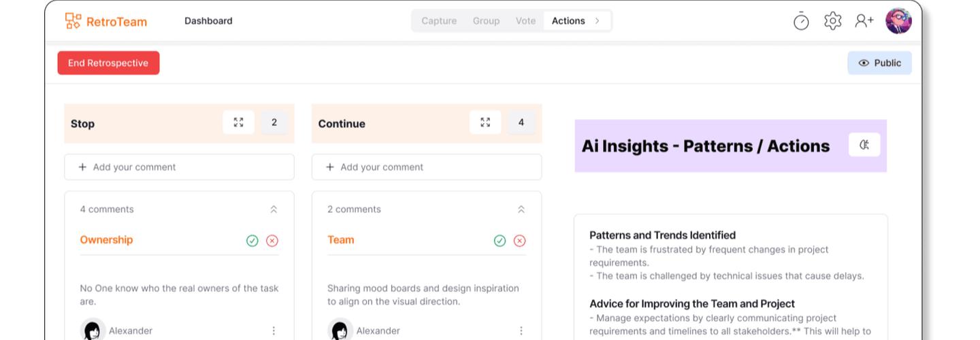Click the AI Insights generate icon
The height and width of the screenshot is (340, 980).
(x=864, y=145)
